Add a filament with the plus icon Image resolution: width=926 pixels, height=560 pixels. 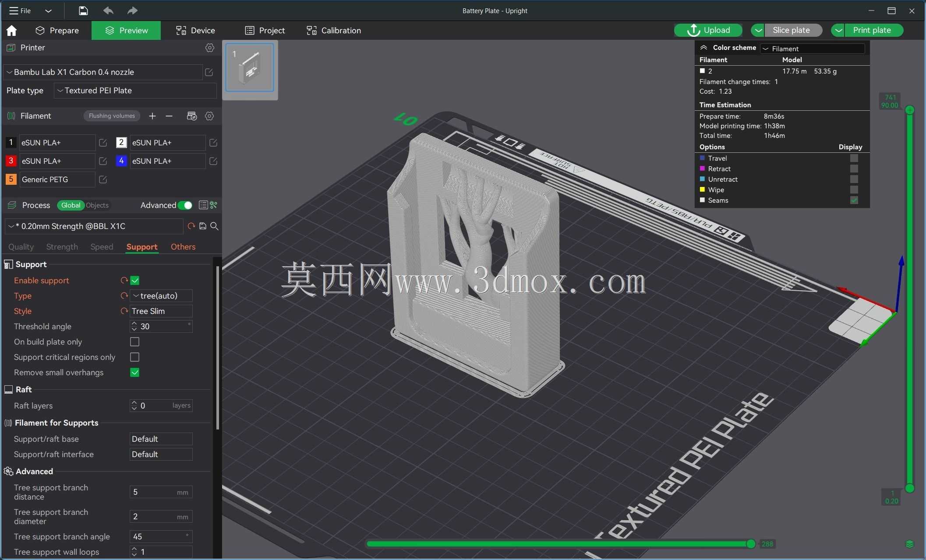152,116
